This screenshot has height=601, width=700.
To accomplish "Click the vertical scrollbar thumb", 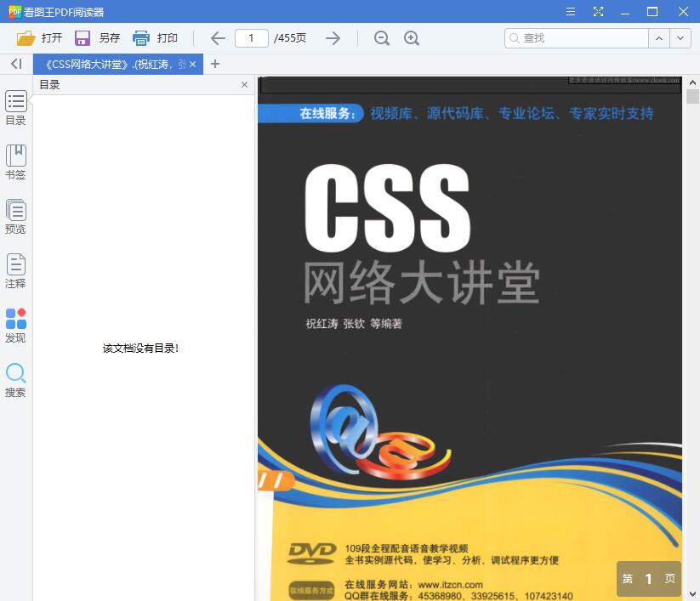I will click(x=692, y=96).
